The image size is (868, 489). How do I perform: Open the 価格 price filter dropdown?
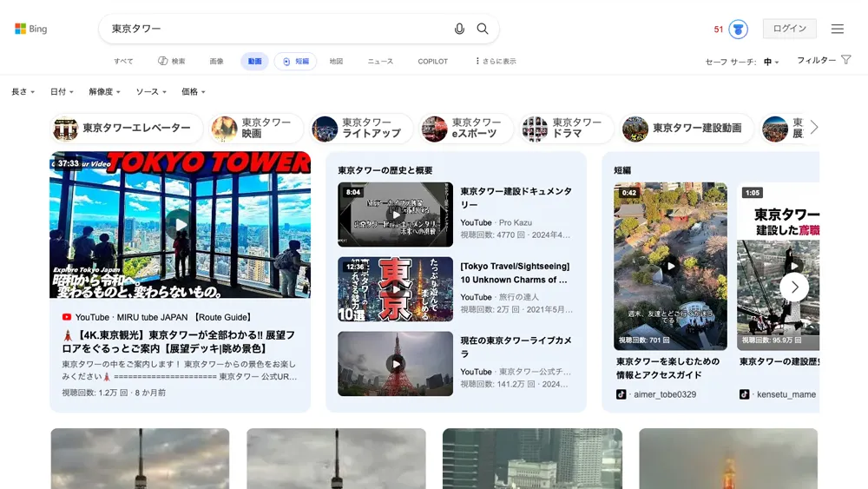pos(194,92)
